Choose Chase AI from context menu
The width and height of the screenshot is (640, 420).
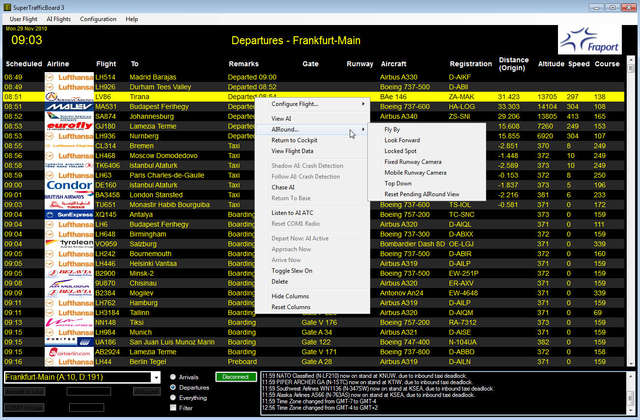coord(312,187)
